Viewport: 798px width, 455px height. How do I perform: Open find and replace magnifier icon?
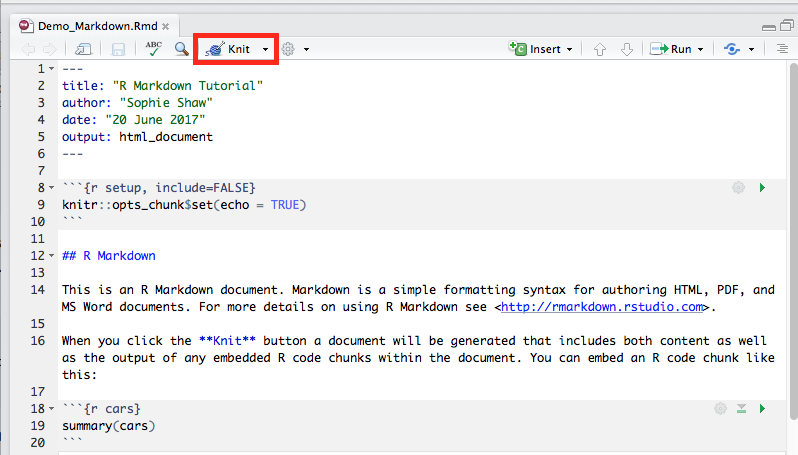point(181,49)
